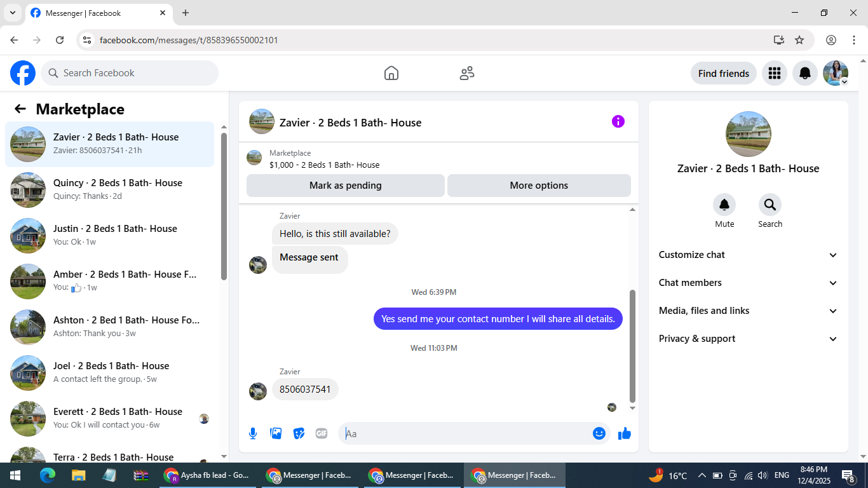
Task: Click the browser address bar URL
Action: (x=189, y=40)
